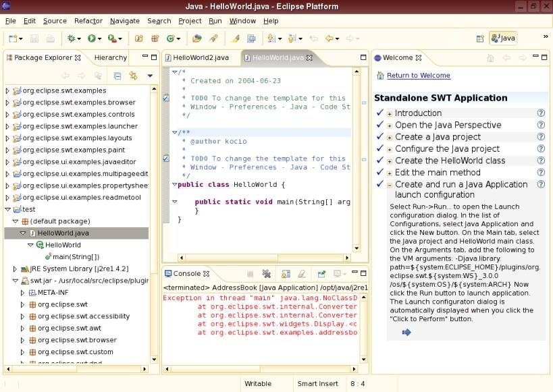The image size is (553, 392).
Task: Open the Navigate menu
Action: click(125, 21)
